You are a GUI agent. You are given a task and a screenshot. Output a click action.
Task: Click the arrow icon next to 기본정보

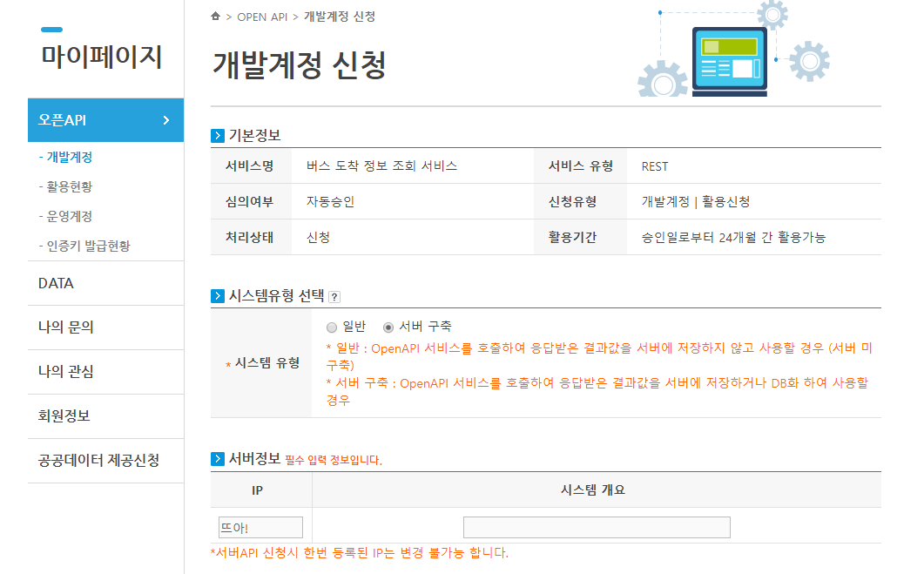click(218, 136)
